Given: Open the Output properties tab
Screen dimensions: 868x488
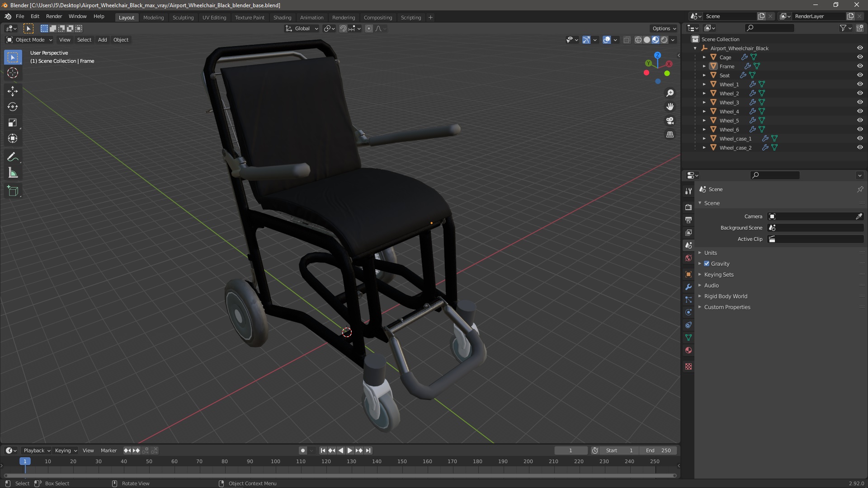Looking at the screenshot, I should click(x=689, y=220).
